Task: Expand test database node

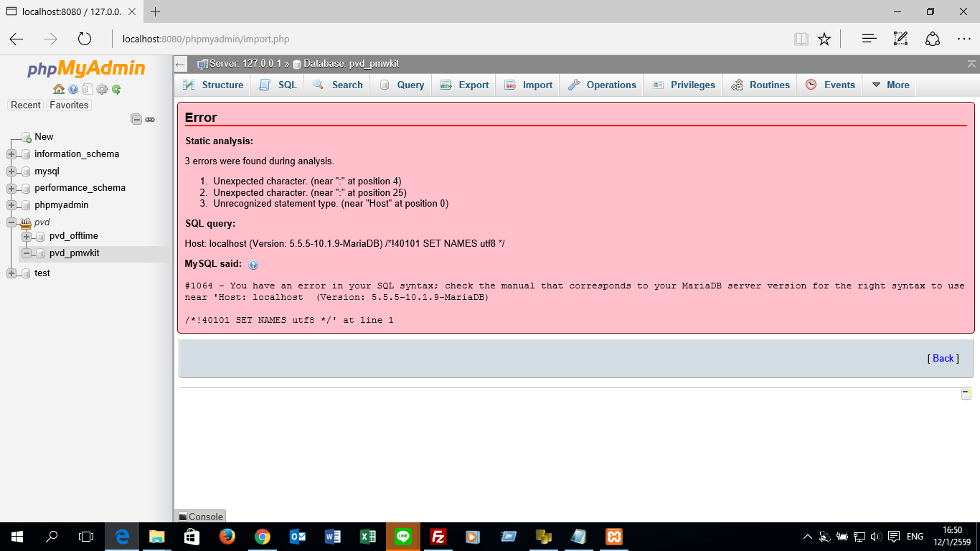Action: point(11,273)
